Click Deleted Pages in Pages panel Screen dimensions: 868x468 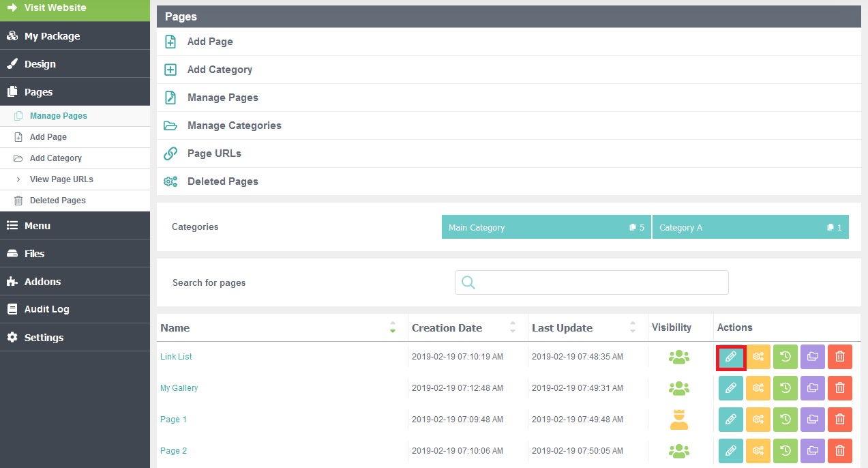click(509, 181)
